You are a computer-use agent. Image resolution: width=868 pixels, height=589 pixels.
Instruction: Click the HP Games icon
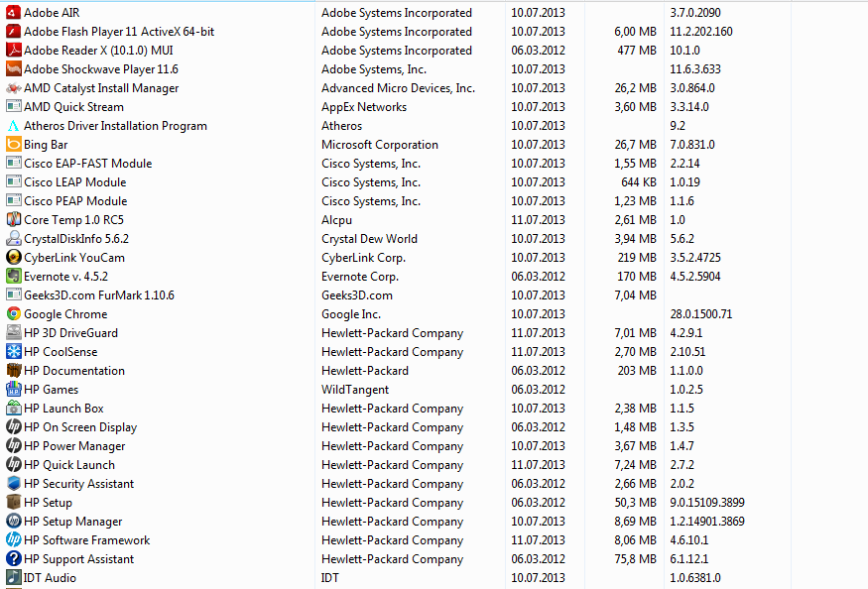(x=13, y=389)
